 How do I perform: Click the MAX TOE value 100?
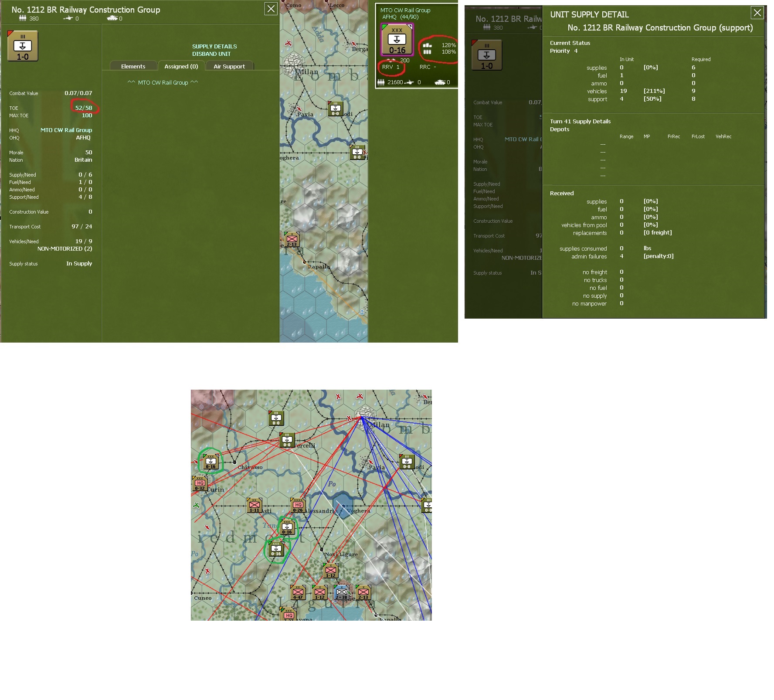[x=87, y=115]
